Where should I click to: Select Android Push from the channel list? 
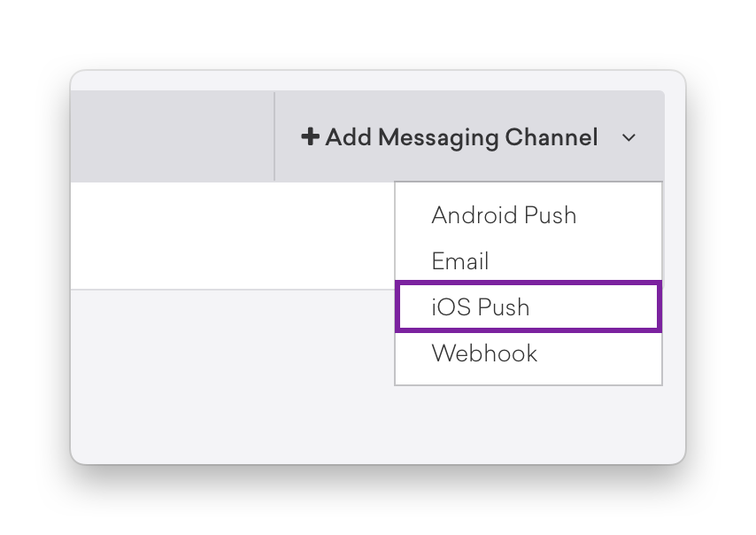click(x=528, y=214)
